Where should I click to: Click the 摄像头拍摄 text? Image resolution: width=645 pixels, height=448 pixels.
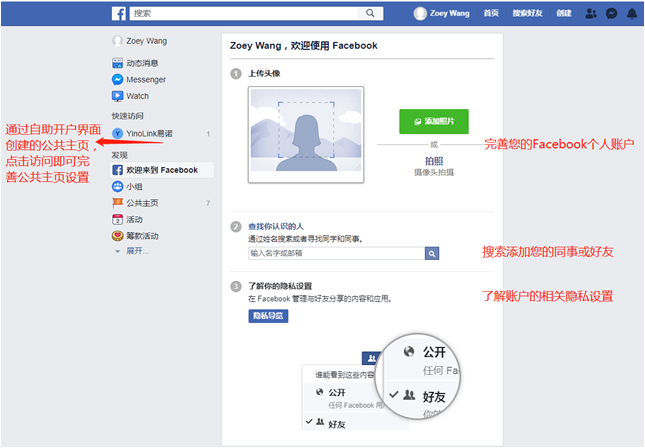[x=434, y=172]
